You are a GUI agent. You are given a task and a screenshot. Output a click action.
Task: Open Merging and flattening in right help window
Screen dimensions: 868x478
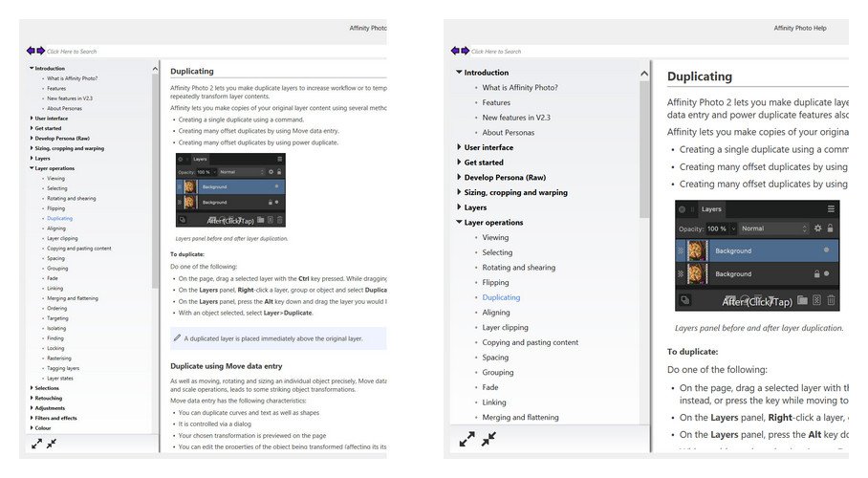tap(520, 417)
